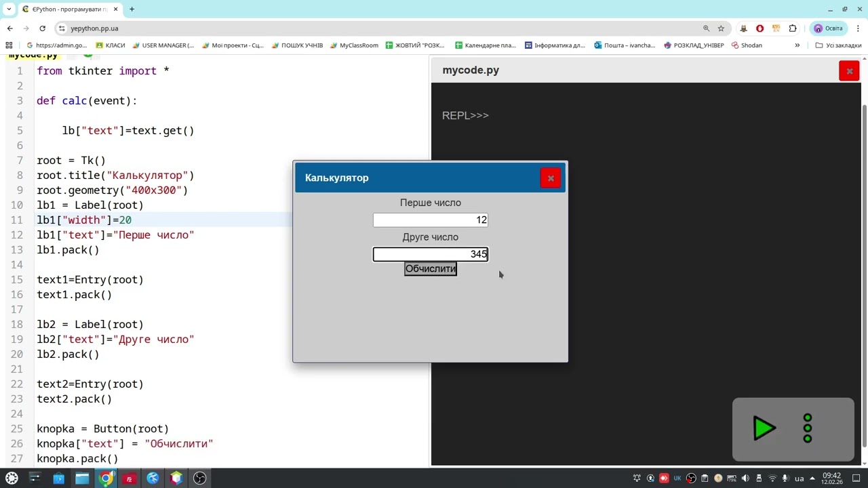Click the REPL>>> prompt in console
The height and width of the screenshot is (488, 868).
click(x=465, y=115)
